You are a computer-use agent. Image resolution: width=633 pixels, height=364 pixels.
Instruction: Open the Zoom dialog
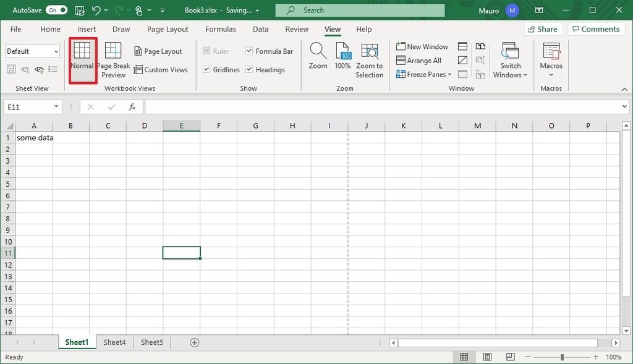(x=318, y=59)
